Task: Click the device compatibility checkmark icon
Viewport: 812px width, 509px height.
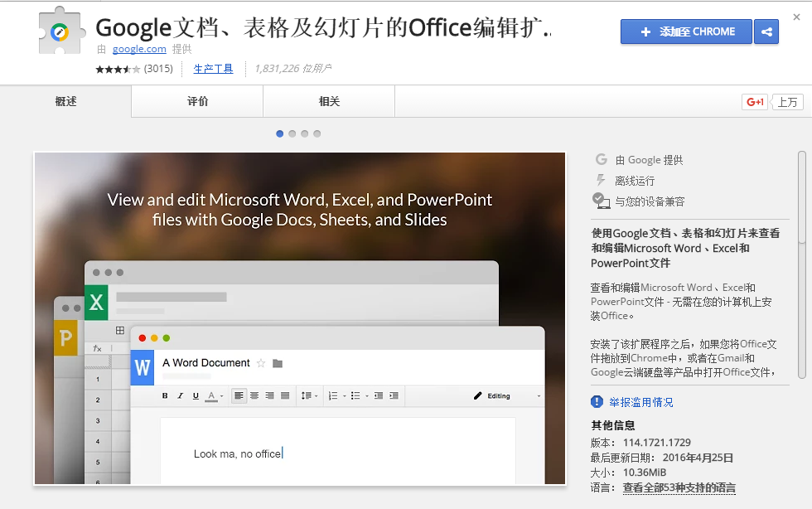Action: tap(601, 201)
